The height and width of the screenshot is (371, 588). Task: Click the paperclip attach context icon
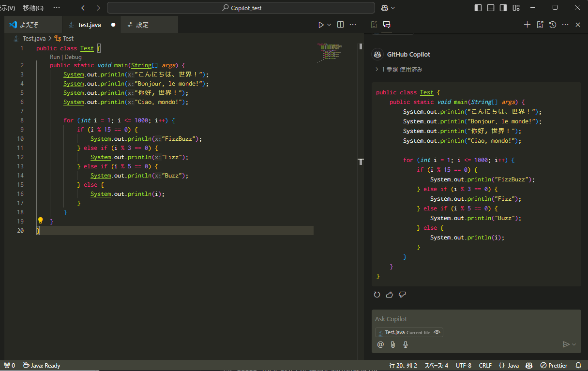pyautogui.click(x=393, y=344)
